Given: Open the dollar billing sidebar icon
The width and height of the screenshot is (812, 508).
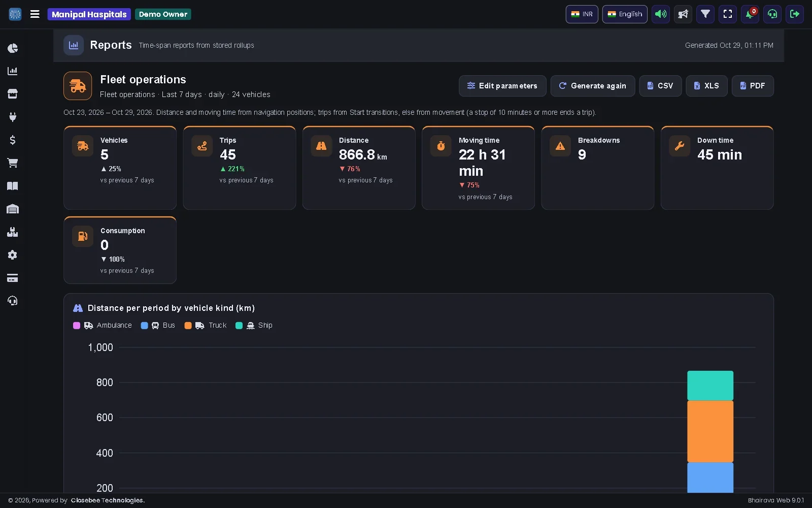Looking at the screenshot, I should [13, 140].
